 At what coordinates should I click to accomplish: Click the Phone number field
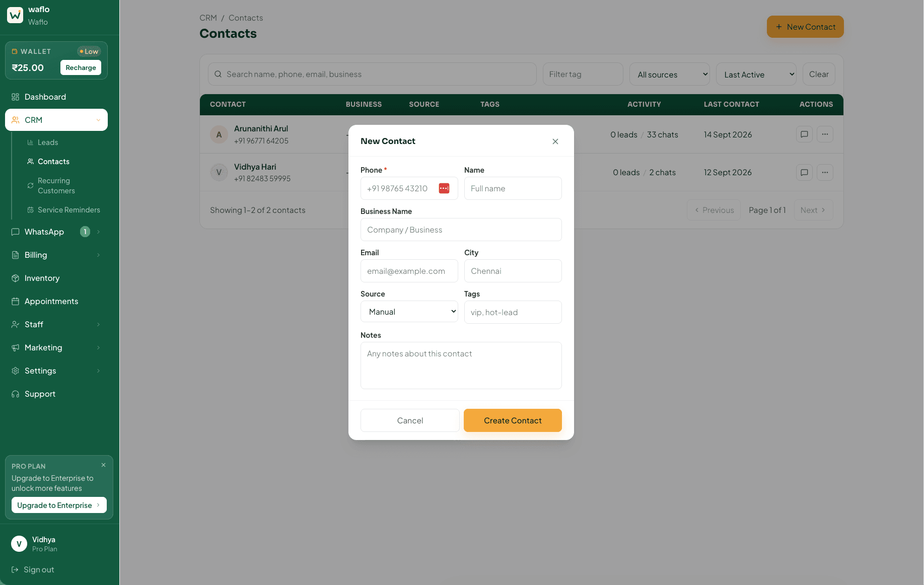[409, 188]
